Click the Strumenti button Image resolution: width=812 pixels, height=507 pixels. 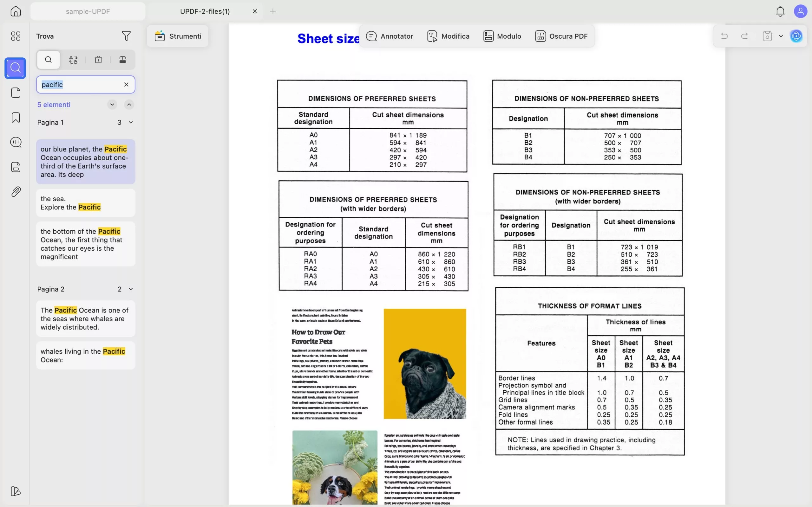point(178,36)
